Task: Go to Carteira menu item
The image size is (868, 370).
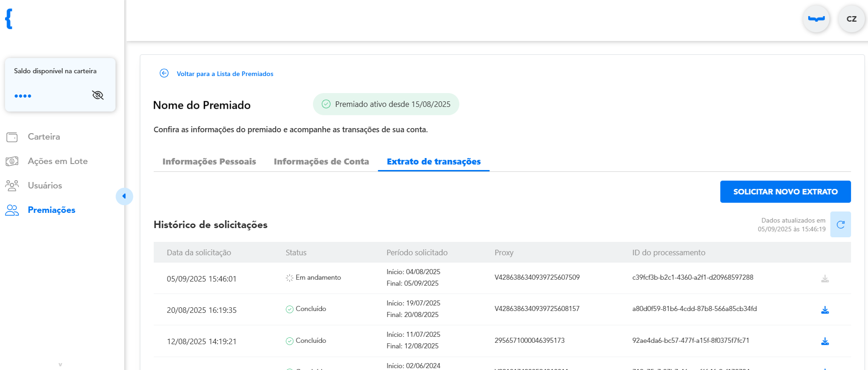Action: (x=44, y=137)
